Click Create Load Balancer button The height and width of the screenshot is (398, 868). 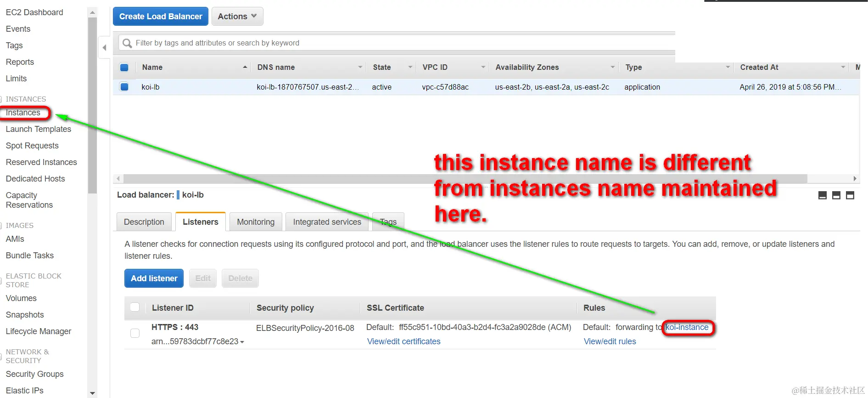(161, 17)
